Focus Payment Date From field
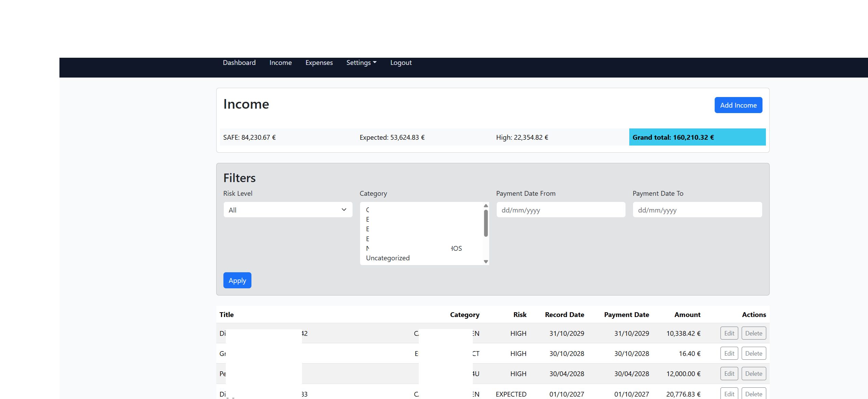Image resolution: width=868 pixels, height=399 pixels. click(x=561, y=210)
